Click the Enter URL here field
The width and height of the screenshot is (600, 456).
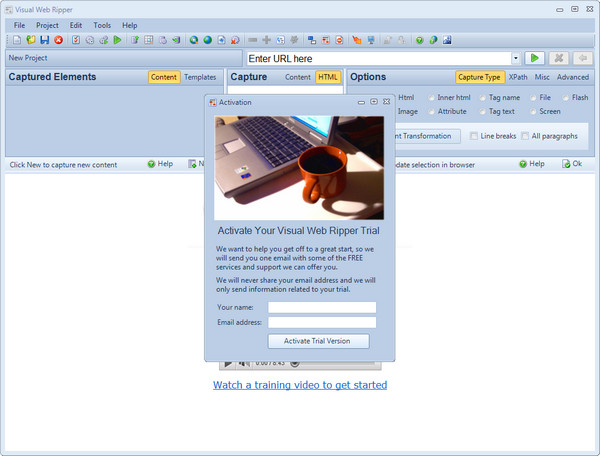378,59
